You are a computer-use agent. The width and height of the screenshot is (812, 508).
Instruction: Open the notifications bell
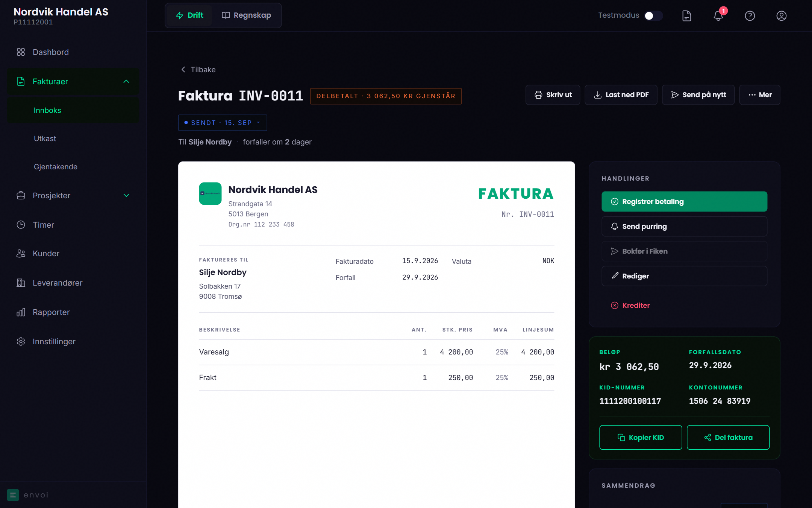[718, 15]
